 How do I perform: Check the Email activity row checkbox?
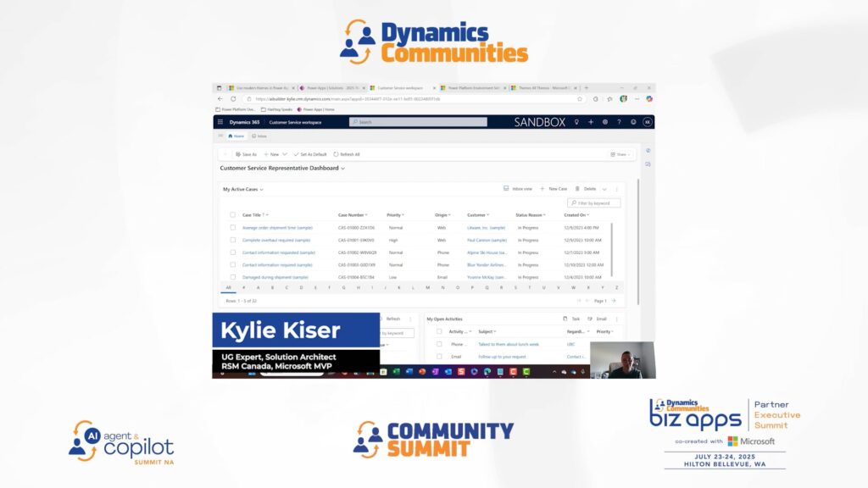pos(439,357)
